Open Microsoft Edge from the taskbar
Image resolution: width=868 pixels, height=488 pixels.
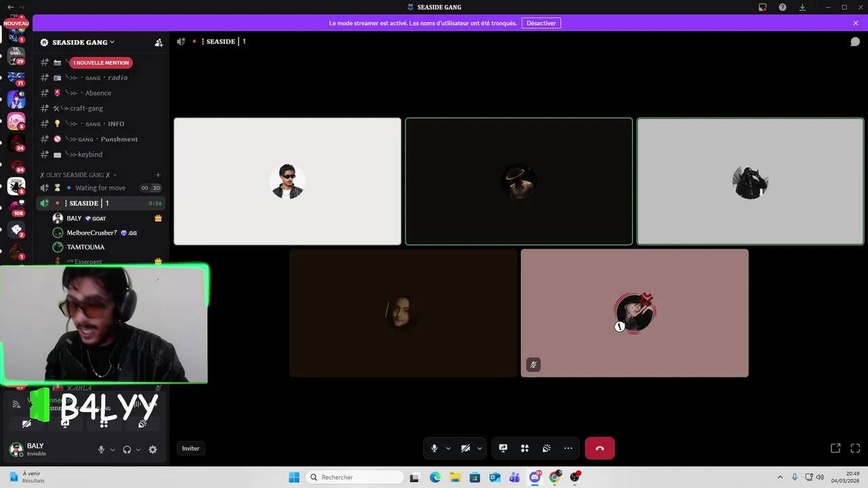tap(435, 477)
